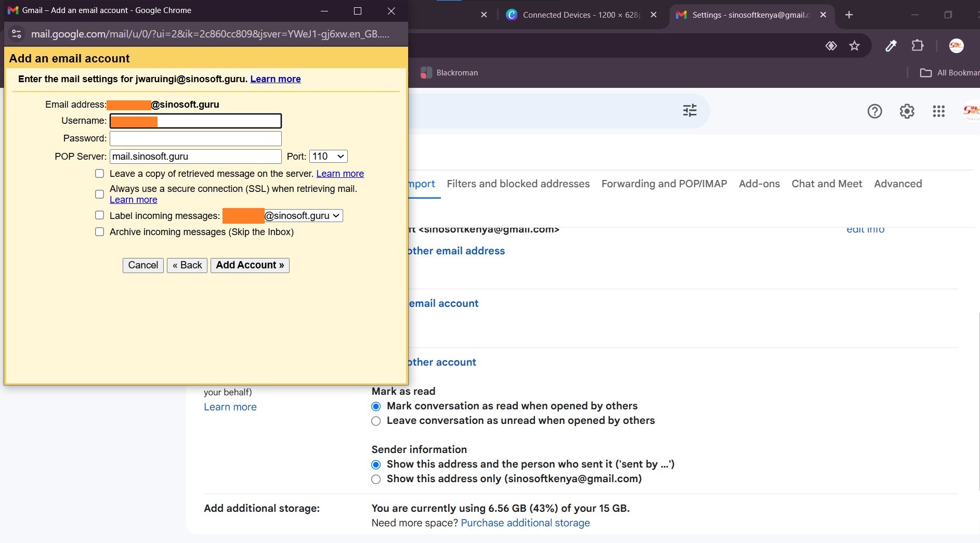
Task: Enable leaving a copy of retrieved messages
Action: point(99,173)
